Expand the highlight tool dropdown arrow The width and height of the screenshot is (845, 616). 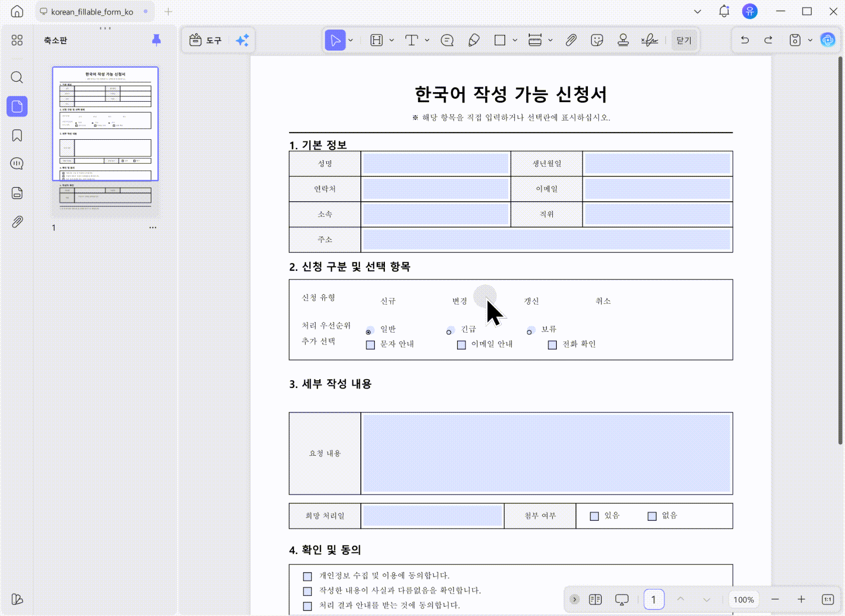point(391,40)
